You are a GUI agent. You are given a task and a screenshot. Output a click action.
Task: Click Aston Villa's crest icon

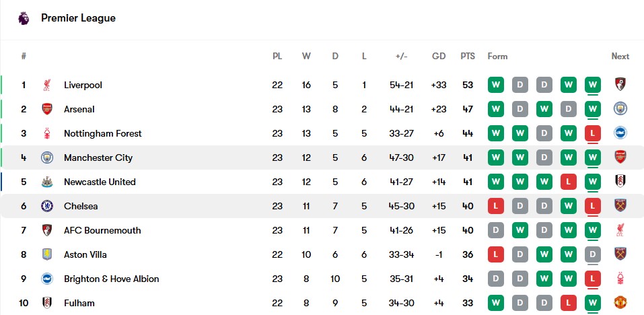(x=47, y=254)
